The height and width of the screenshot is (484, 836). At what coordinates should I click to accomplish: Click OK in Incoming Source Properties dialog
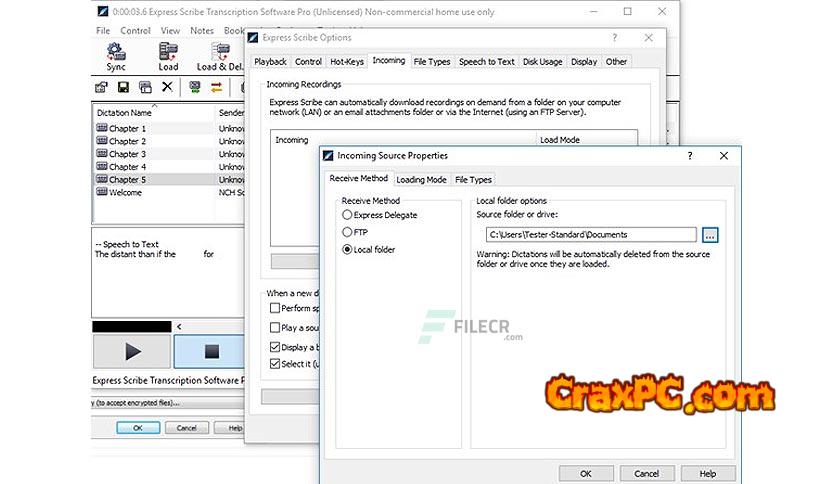(585, 473)
